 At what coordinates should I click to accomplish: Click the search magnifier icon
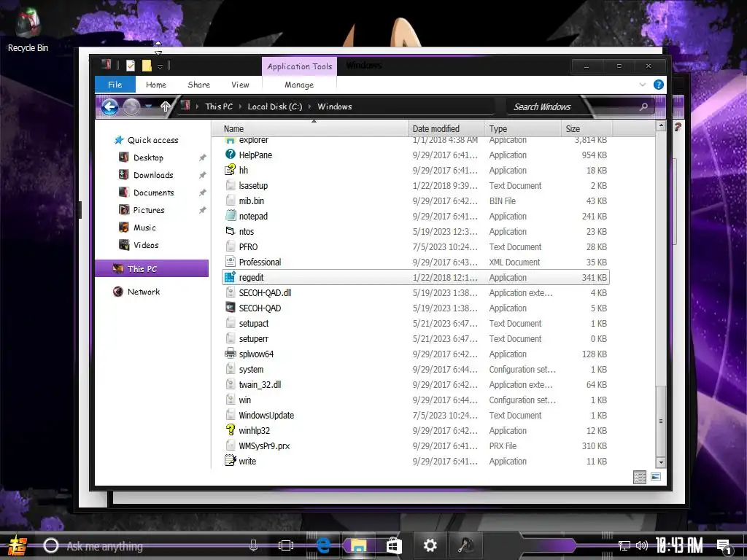pos(643,106)
